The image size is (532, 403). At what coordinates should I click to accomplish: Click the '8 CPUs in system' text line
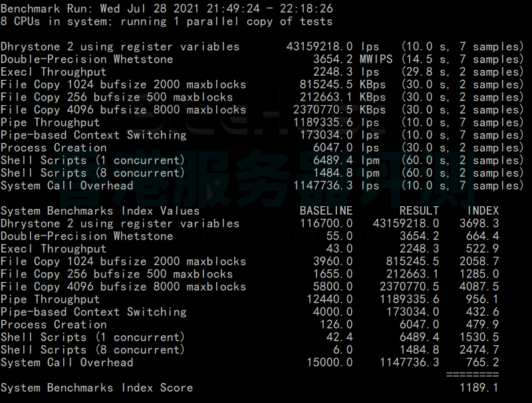pyautogui.click(x=166, y=21)
